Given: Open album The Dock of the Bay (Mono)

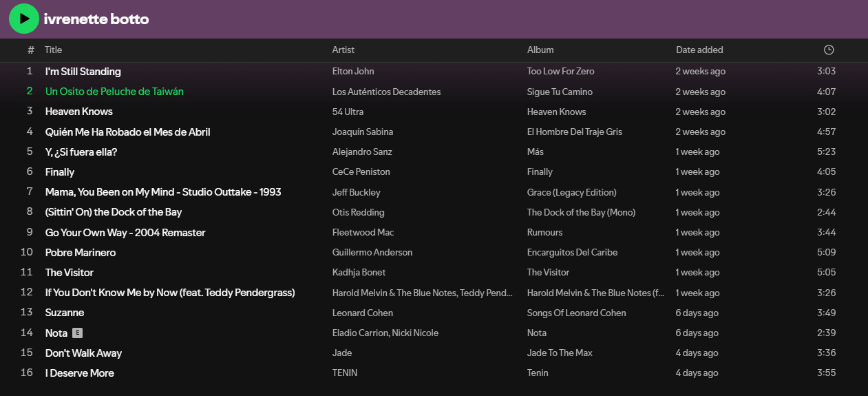Looking at the screenshot, I should click(582, 212).
